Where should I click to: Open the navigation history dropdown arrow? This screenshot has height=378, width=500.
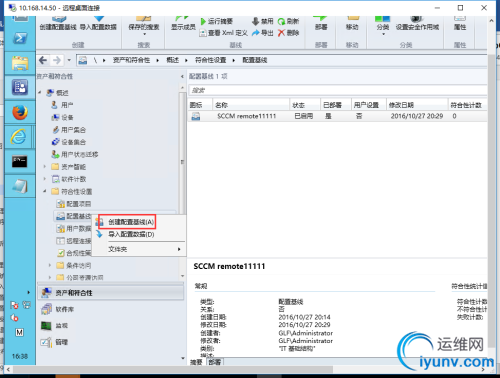pyautogui.click(x=69, y=60)
